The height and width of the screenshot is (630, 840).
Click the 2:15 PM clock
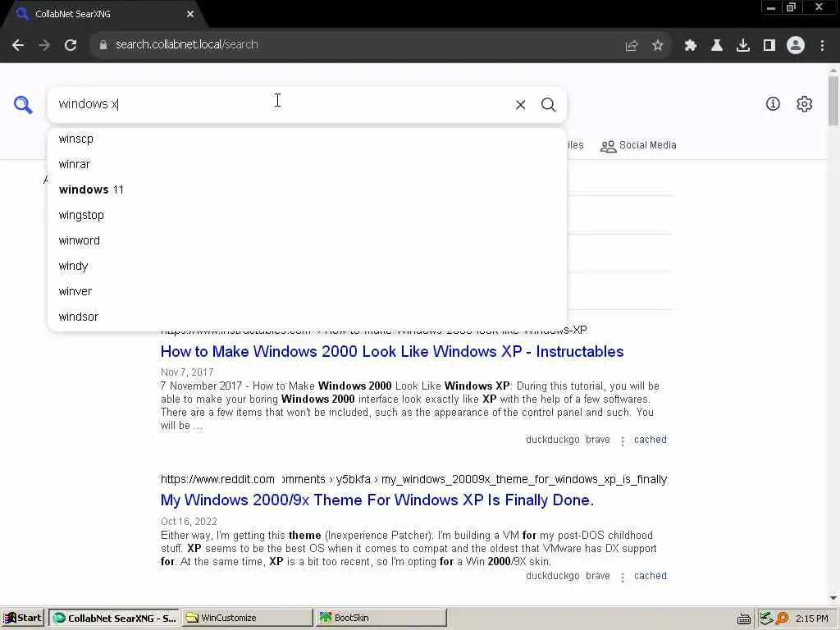[812, 619]
